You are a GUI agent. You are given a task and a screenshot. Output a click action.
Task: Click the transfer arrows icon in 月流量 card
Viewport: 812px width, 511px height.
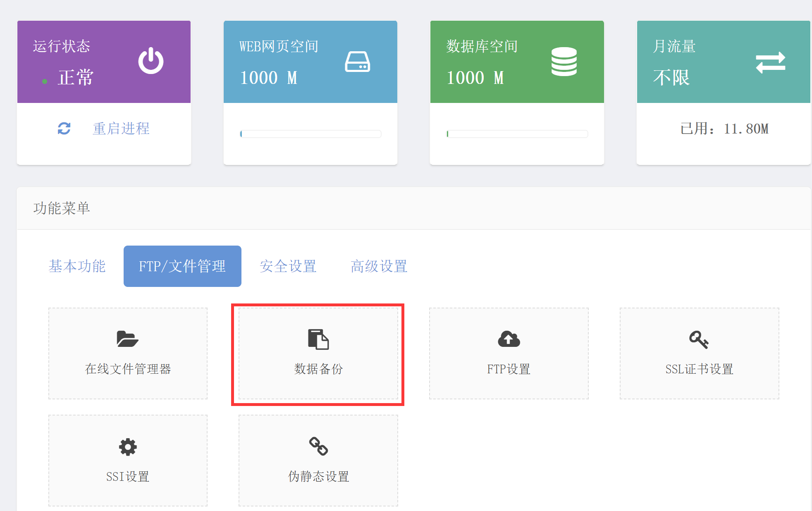[x=771, y=62]
